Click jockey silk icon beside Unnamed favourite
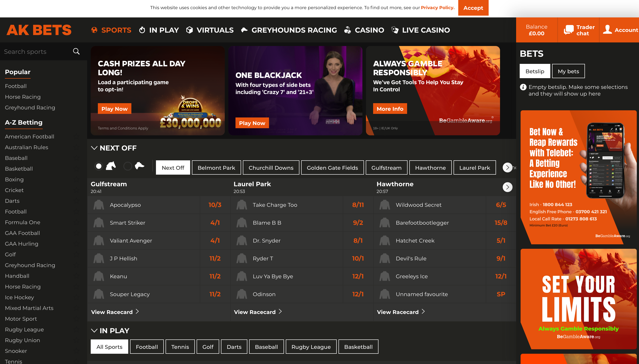Viewport: 639px width, 364px height. pyautogui.click(x=385, y=294)
